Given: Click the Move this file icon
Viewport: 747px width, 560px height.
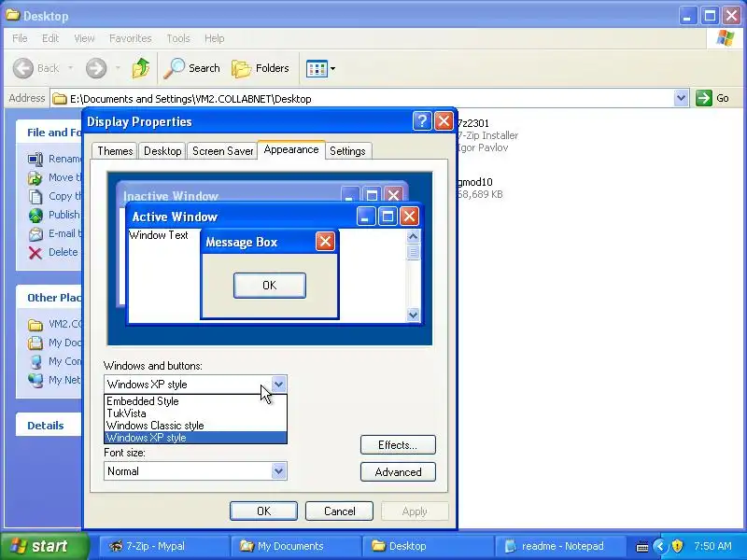Looking at the screenshot, I should coord(35,177).
